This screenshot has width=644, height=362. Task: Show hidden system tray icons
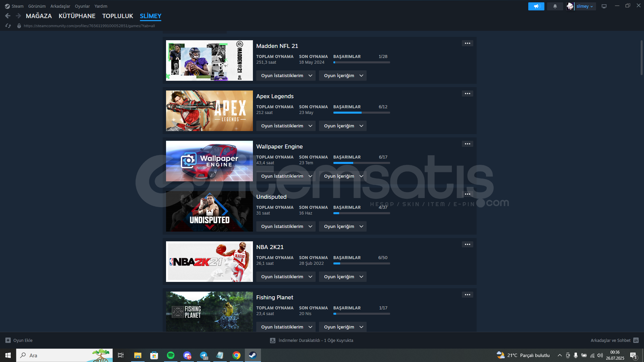[559, 355]
